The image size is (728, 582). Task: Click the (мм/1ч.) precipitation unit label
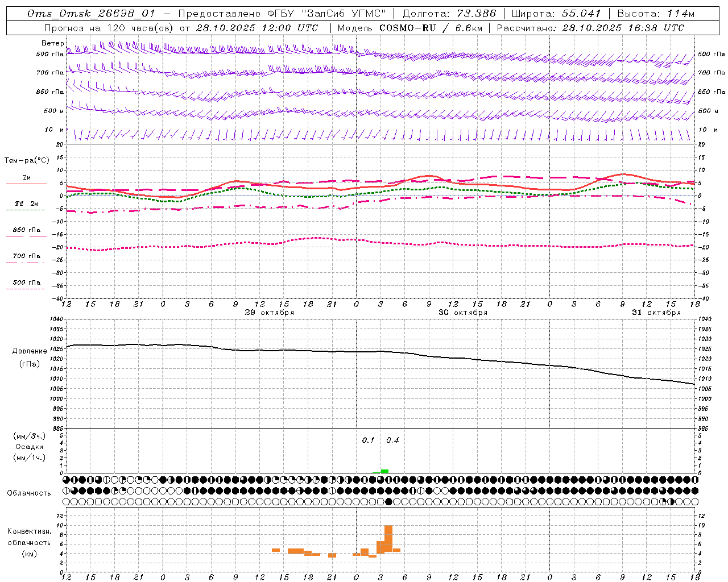(30, 458)
